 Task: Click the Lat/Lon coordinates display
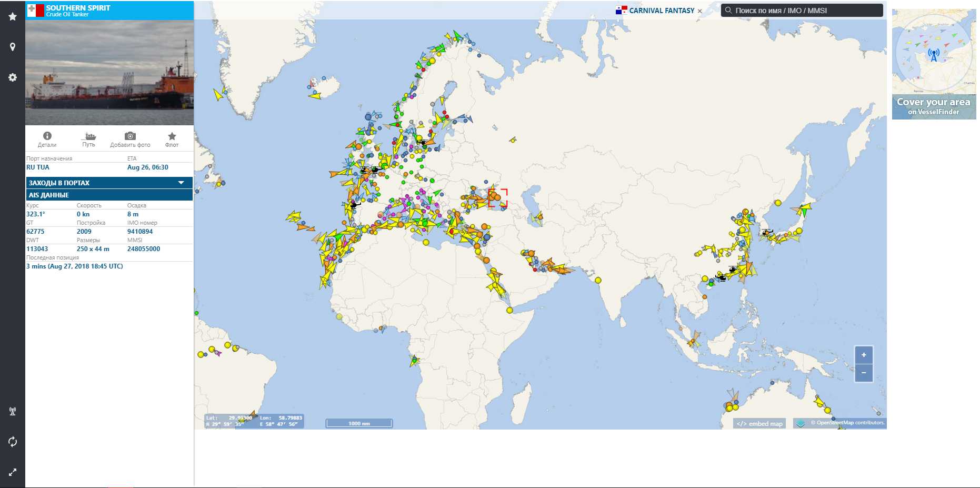tap(254, 421)
